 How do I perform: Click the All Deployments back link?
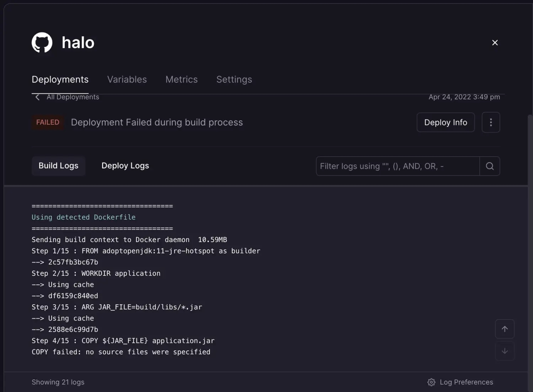click(73, 97)
